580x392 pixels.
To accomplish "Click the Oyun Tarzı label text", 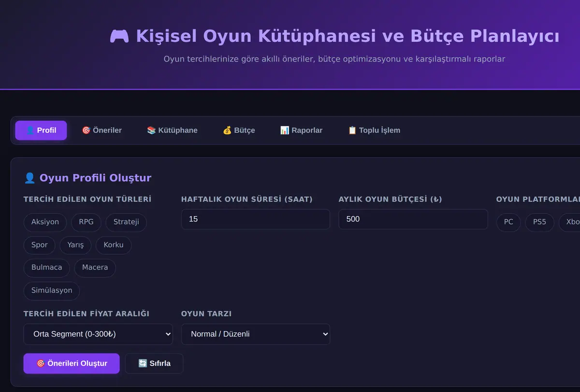I will 206,314.
